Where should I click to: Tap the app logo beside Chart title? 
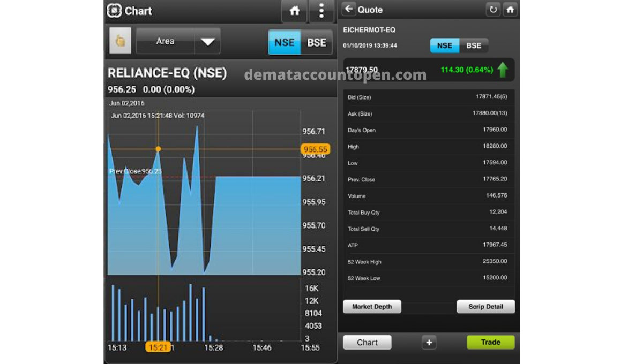tap(114, 11)
